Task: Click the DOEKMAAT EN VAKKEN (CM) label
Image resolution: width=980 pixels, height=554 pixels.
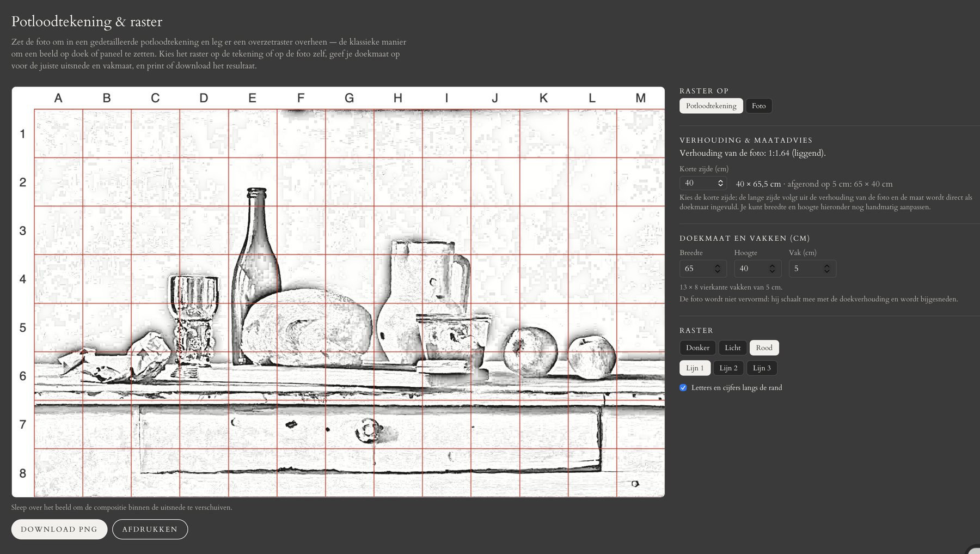Action: 745,239
